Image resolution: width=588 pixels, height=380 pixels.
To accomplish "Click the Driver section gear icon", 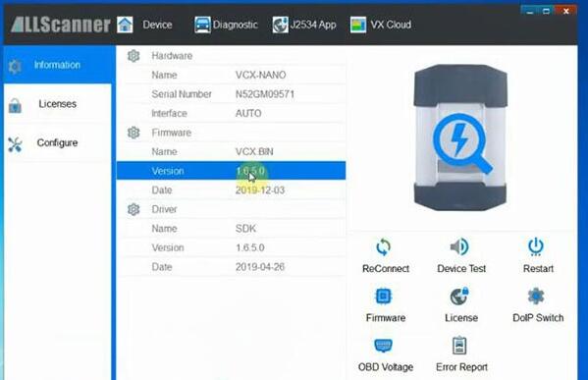I will 134,209.
